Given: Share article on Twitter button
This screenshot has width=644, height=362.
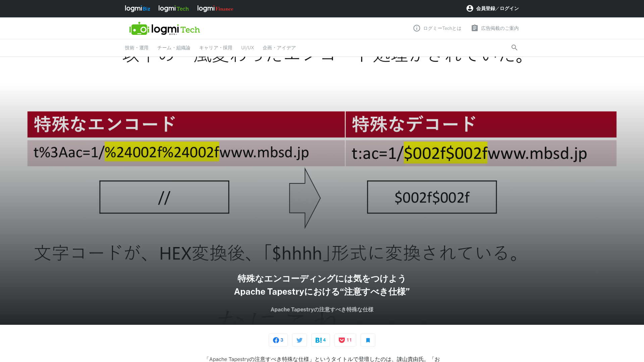Looking at the screenshot, I should coord(300,340).
